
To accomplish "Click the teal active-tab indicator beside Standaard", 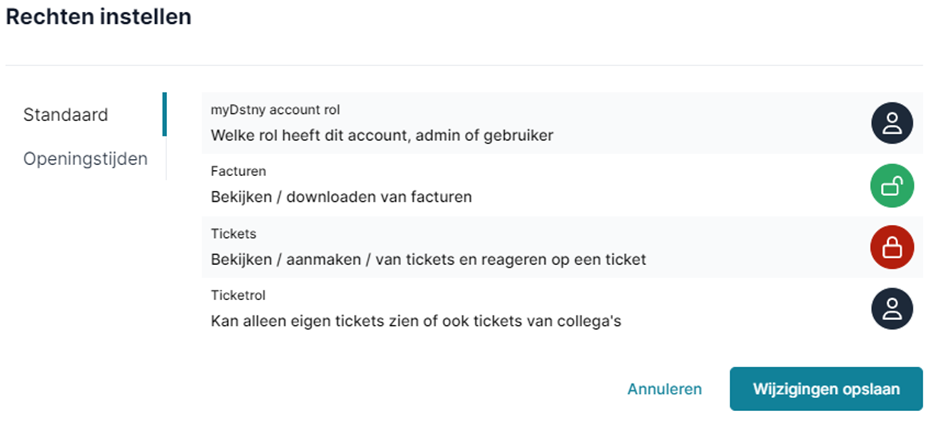I will click(x=165, y=114).
